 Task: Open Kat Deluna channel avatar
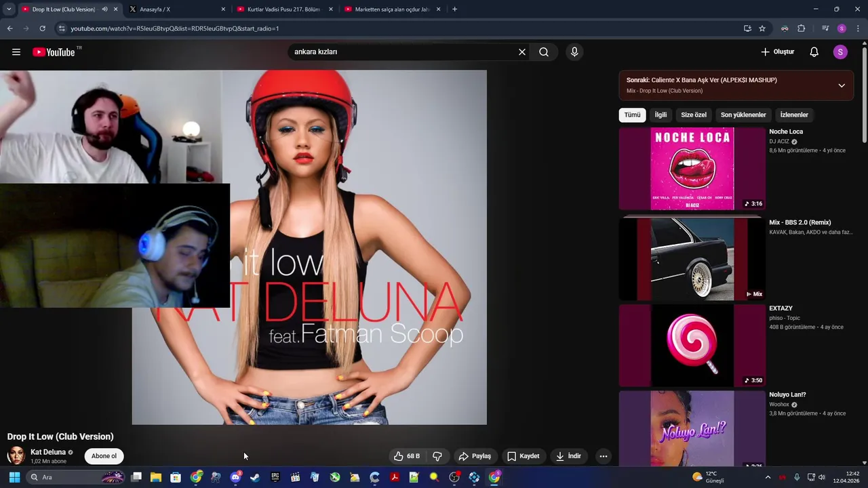(16, 456)
